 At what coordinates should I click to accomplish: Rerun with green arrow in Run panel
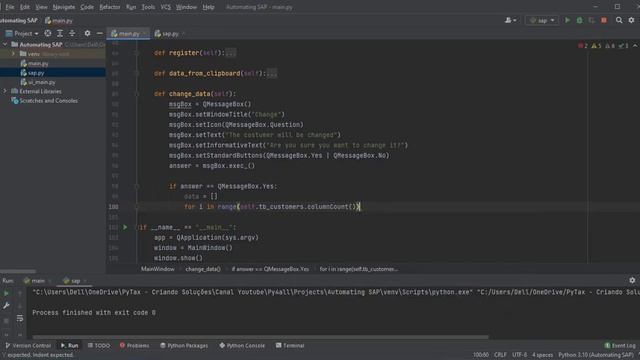[x=6, y=293]
